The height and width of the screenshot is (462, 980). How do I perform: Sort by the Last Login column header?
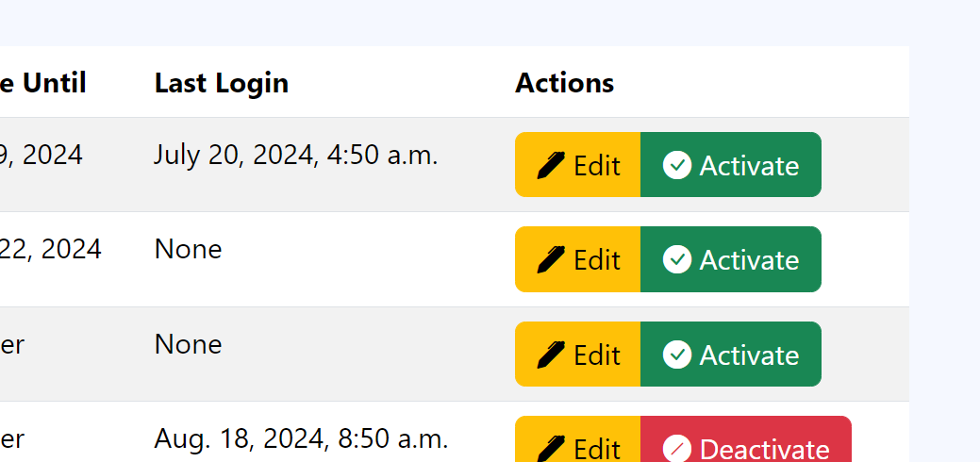coord(221,83)
